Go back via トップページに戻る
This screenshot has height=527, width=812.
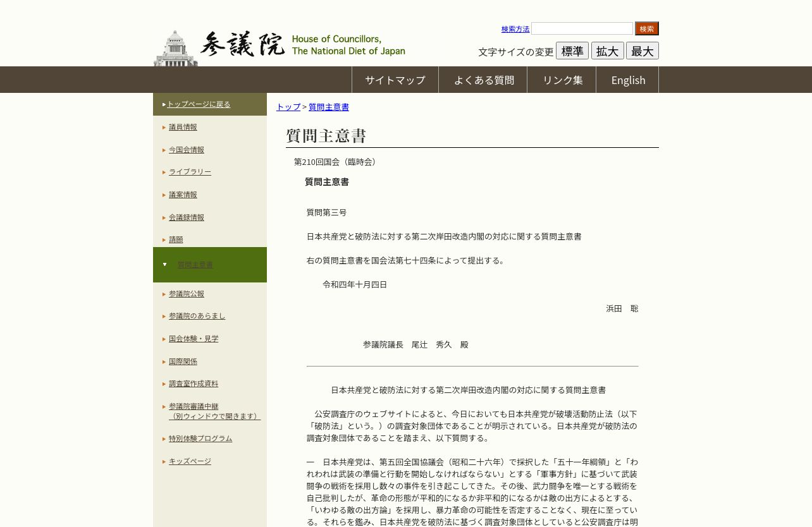199,104
